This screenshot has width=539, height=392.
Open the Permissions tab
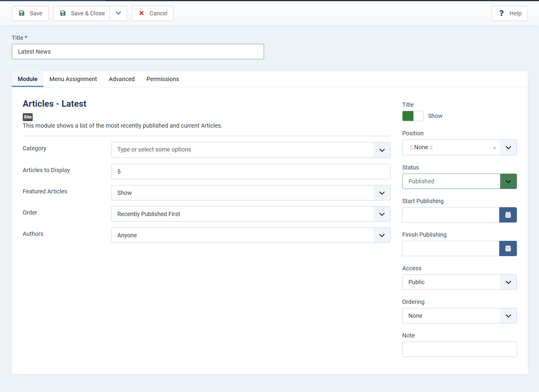tap(163, 79)
